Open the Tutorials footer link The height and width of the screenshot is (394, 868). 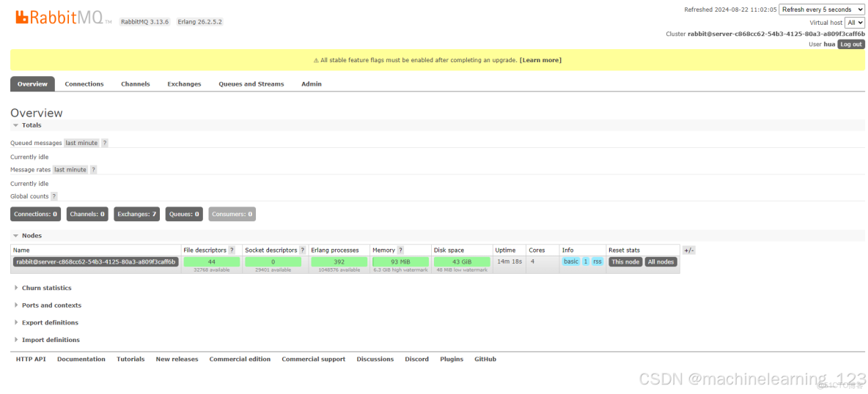click(130, 359)
